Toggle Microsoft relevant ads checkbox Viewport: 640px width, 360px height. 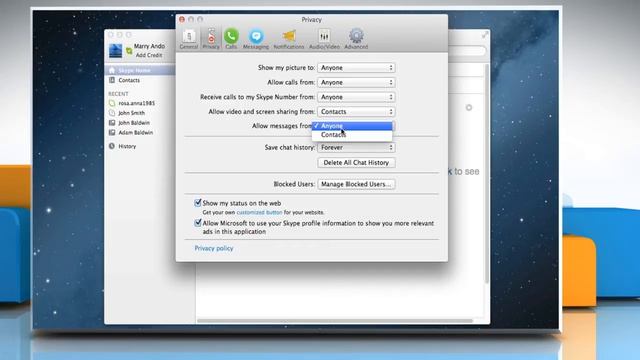click(198, 223)
